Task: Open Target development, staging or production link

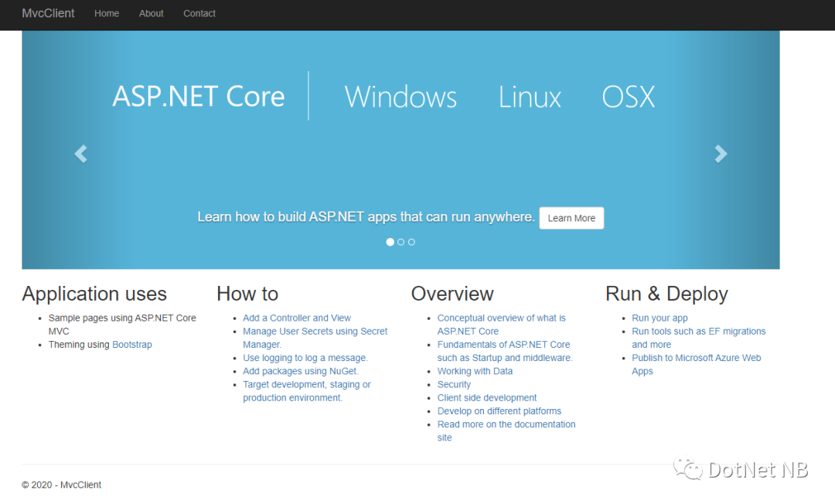Action: [x=307, y=391]
